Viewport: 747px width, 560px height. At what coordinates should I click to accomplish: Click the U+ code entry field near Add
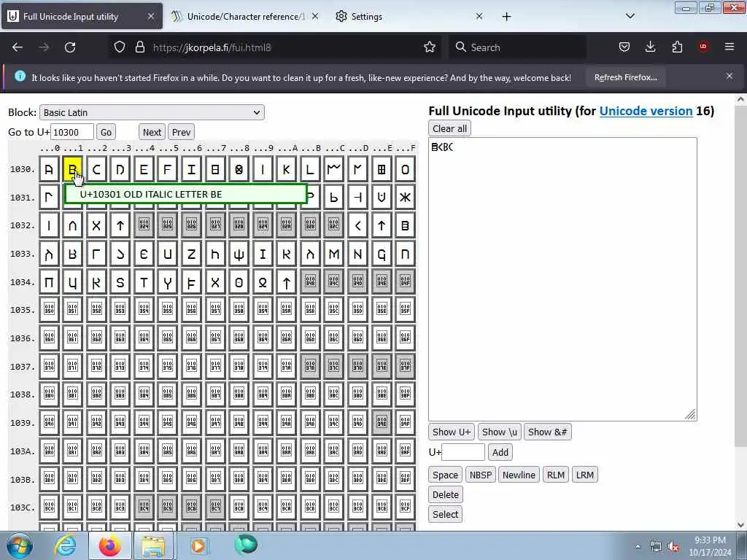tap(463, 452)
